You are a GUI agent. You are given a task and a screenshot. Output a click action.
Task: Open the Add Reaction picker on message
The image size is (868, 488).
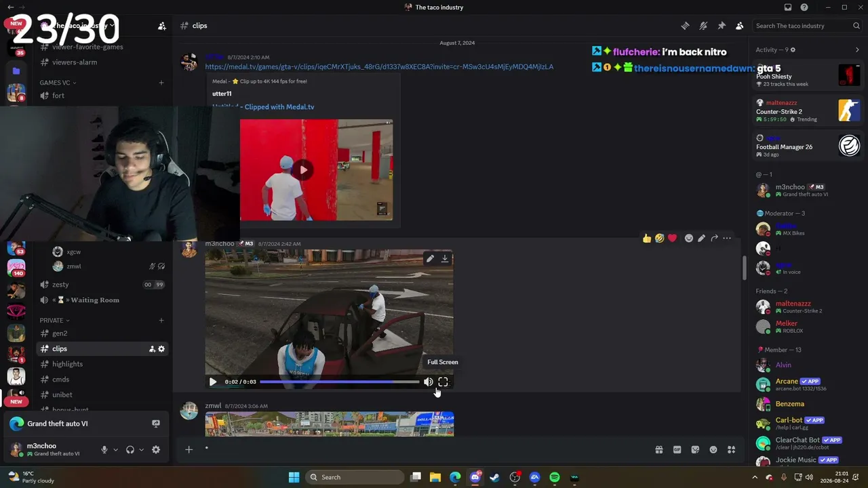(689, 238)
